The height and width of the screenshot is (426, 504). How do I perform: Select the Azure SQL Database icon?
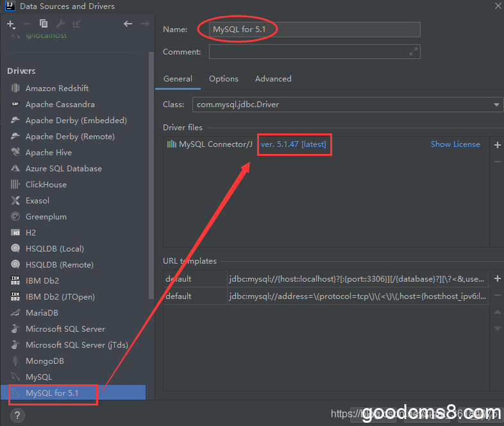tap(15, 168)
